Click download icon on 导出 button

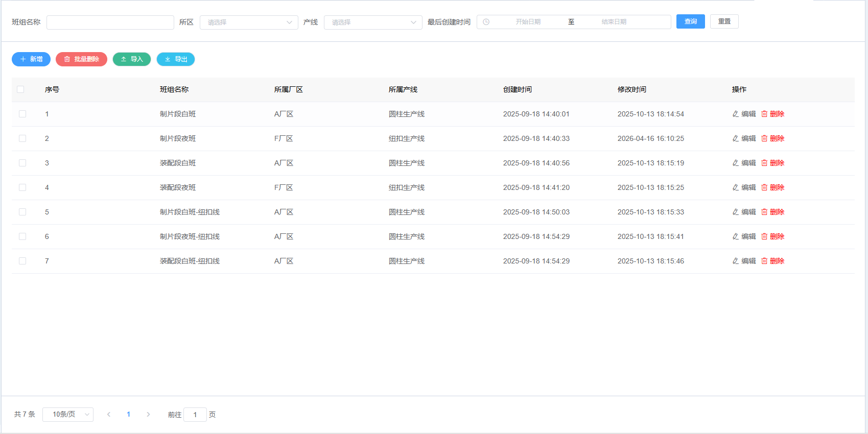click(x=168, y=59)
